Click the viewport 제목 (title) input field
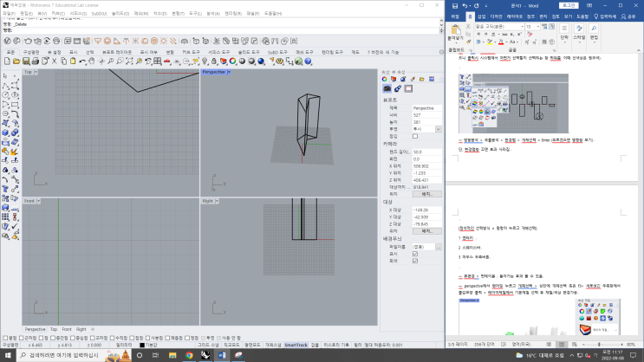The width and height of the screenshot is (644, 362). click(x=426, y=108)
